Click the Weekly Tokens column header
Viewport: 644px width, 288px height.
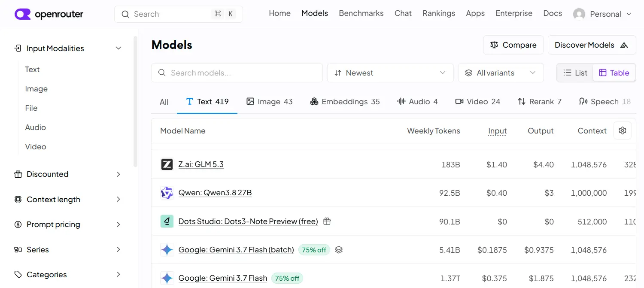pos(434,131)
